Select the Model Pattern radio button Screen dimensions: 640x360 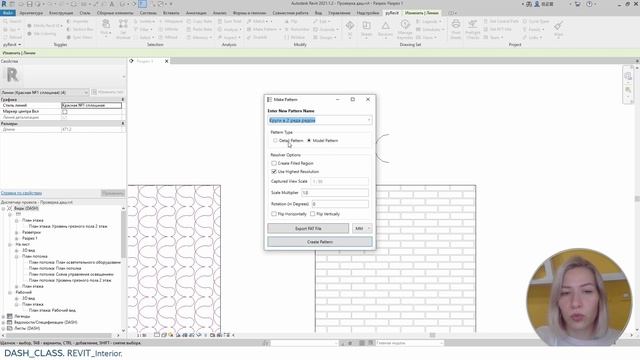309,140
